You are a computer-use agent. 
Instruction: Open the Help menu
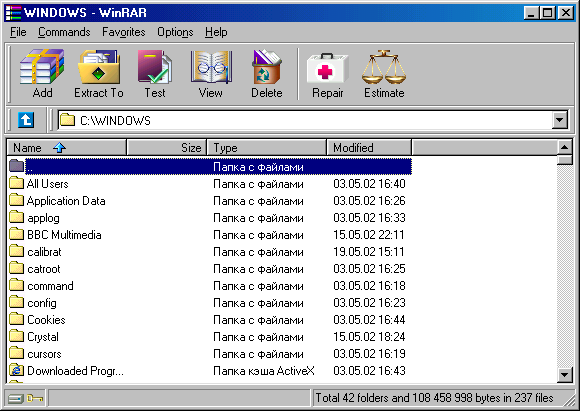tap(216, 32)
